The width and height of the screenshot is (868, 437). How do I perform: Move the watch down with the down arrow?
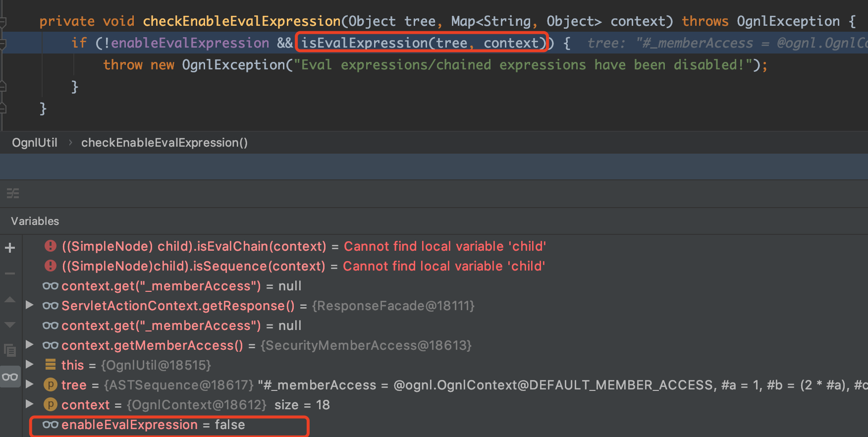(10, 325)
